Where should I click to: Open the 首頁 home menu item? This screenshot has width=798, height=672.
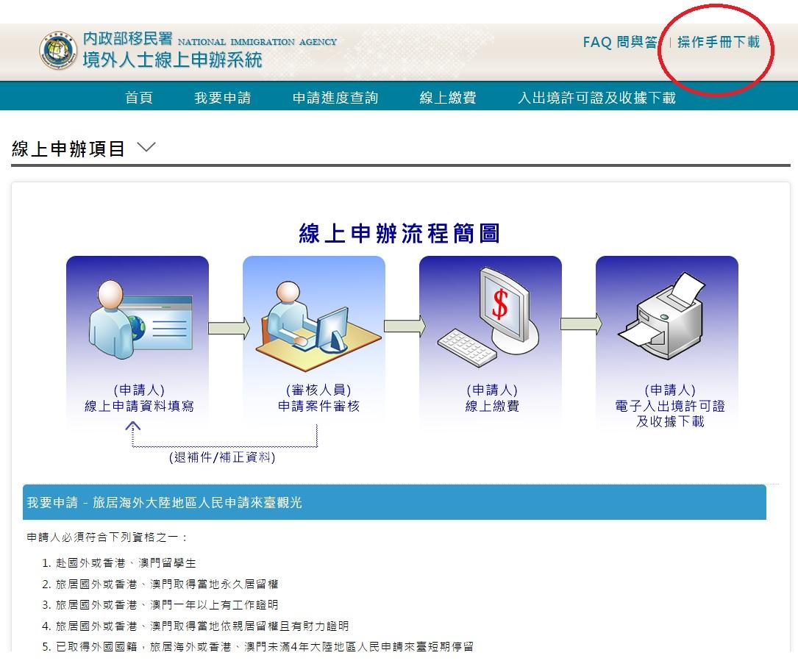(x=138, y=96)
